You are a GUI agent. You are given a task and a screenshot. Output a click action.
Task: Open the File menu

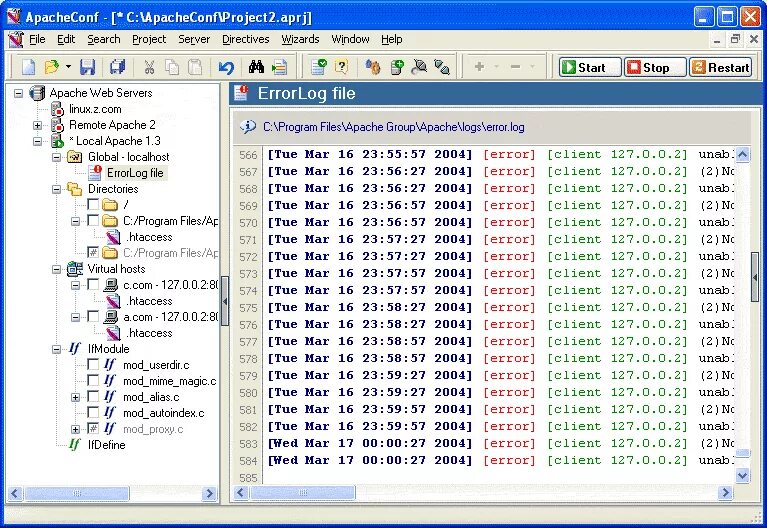[37, 39]
